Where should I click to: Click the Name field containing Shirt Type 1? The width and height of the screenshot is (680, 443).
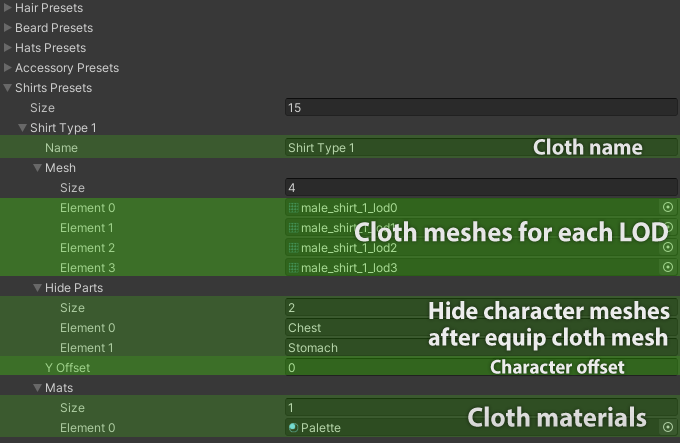[x=400, y=147]
